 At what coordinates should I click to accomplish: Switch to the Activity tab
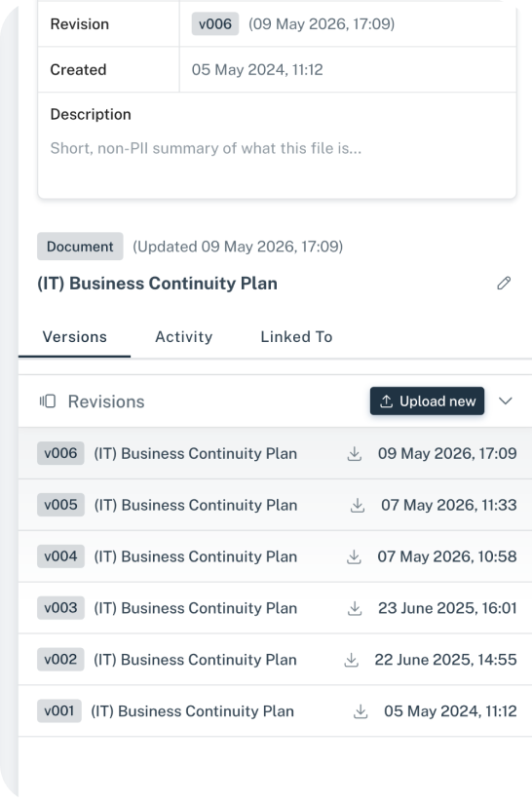tap(184, 337)
